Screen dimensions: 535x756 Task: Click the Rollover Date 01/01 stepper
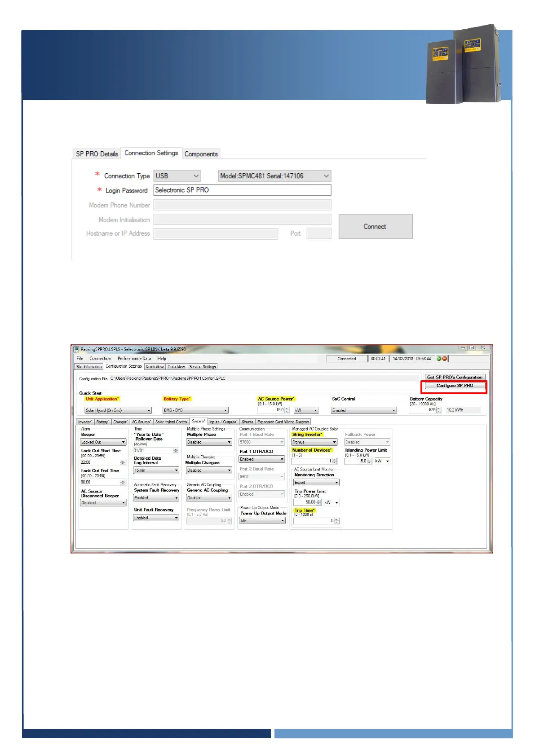coord(176,450)
